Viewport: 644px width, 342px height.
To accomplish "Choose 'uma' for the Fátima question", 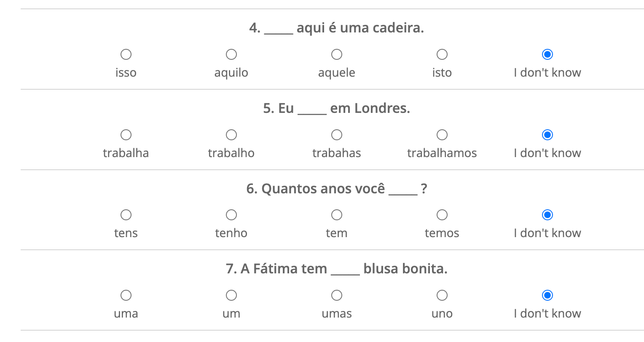I will pyautogui.click(x=126, y=295).
